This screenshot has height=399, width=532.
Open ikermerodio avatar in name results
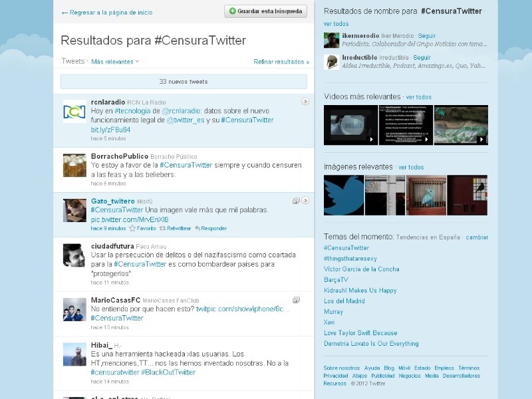click(331, 41)
